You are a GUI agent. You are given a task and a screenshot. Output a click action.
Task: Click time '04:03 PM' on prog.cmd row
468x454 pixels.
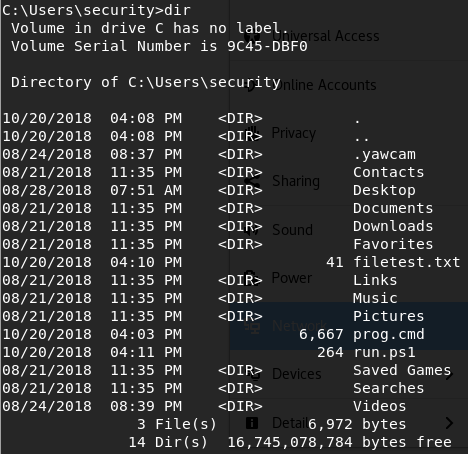146,334
